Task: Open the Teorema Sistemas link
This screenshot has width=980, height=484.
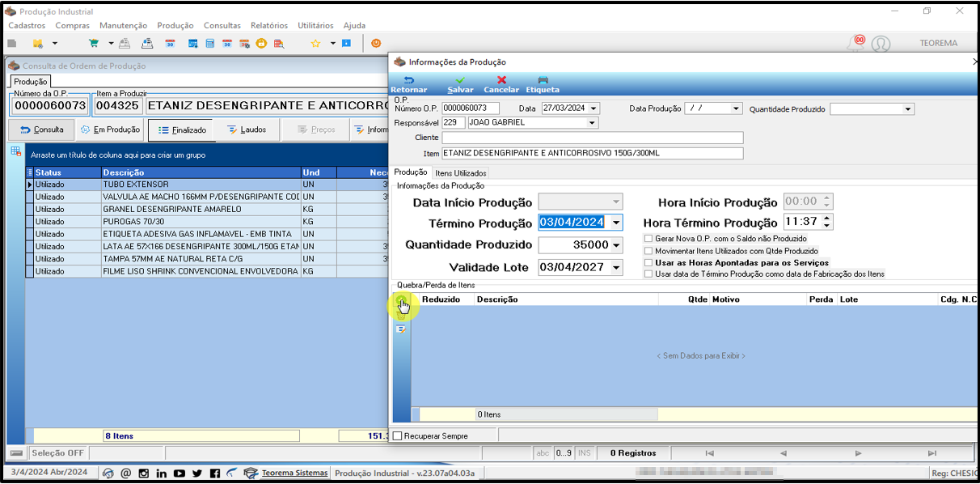Action: point(294,473)
